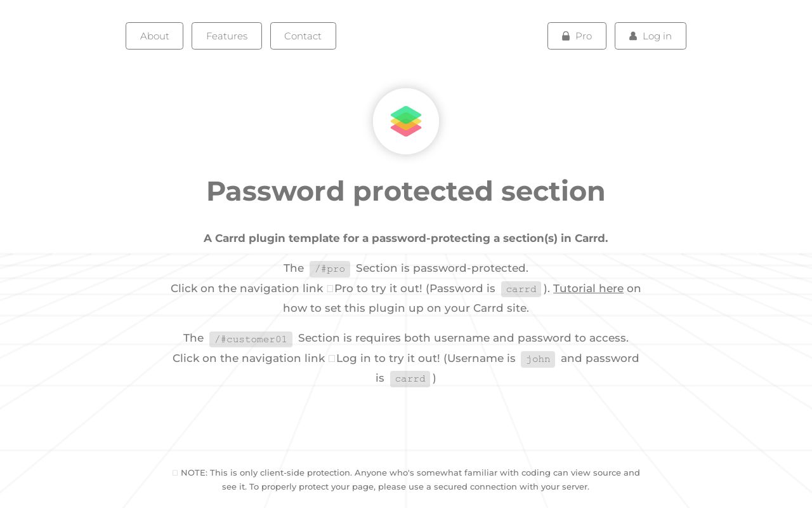
Task: Click the /#pro code snippet
Action: 330,269
